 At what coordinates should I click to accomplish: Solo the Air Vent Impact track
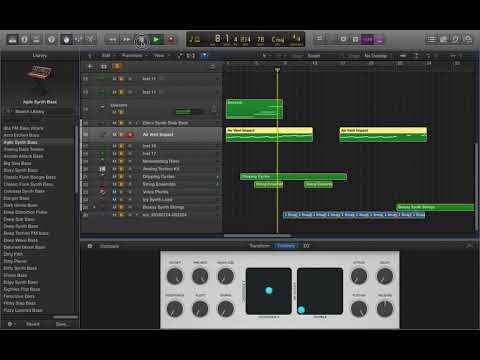coord(121,134)
